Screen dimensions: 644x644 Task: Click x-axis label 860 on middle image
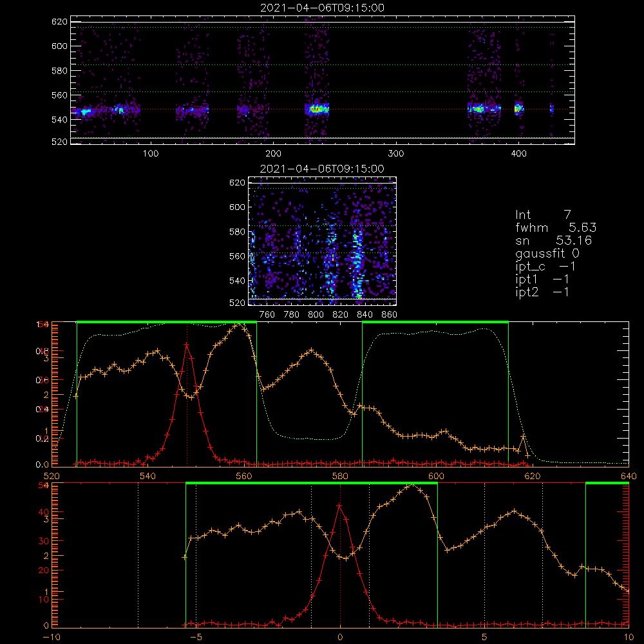pyautogui.click(x=390, y=315)
